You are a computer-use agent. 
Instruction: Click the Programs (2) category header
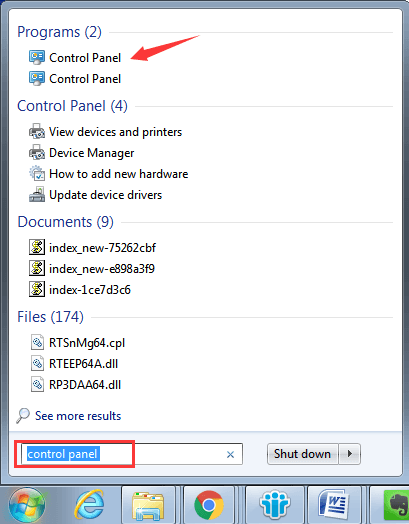click(59, 32)
